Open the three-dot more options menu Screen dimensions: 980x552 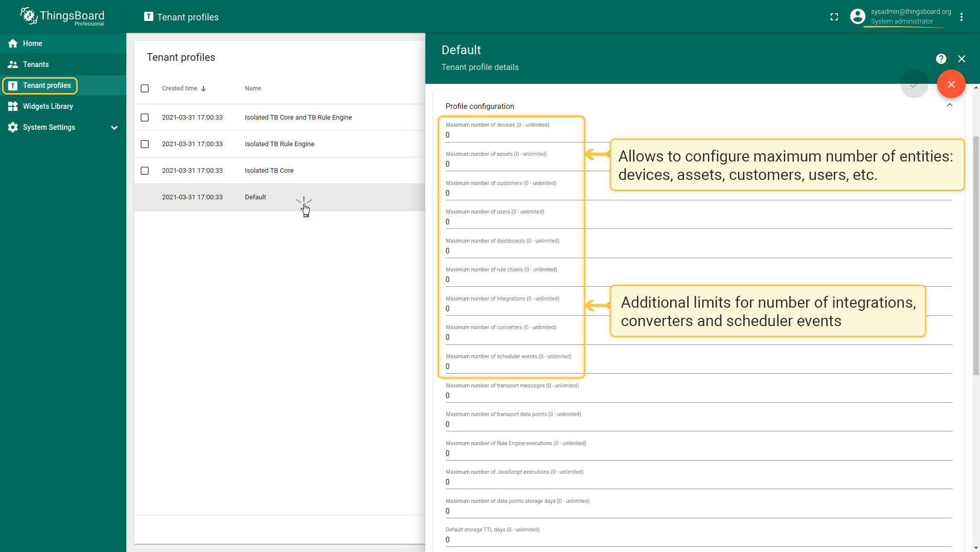coord(961,17)
